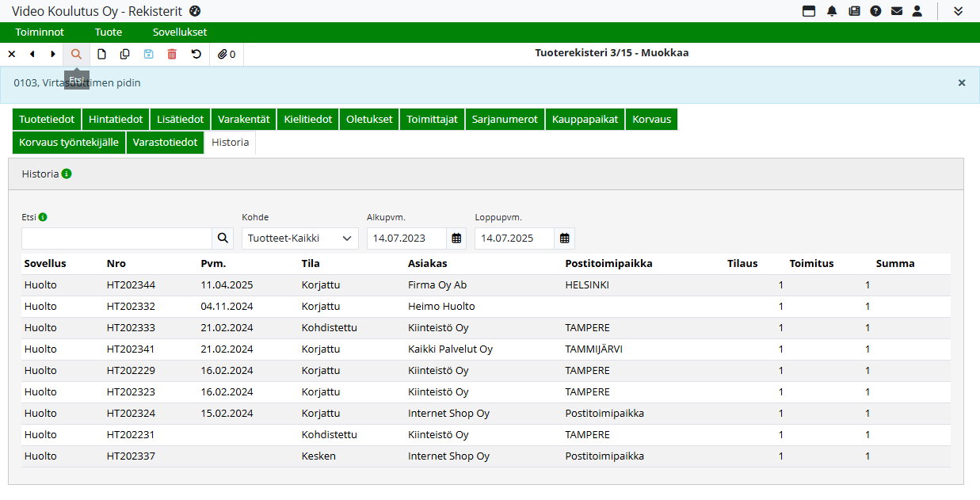Click the search button next to Etsi field
Image resolution: width=980 pixels, height=500 pixels.
223,239
